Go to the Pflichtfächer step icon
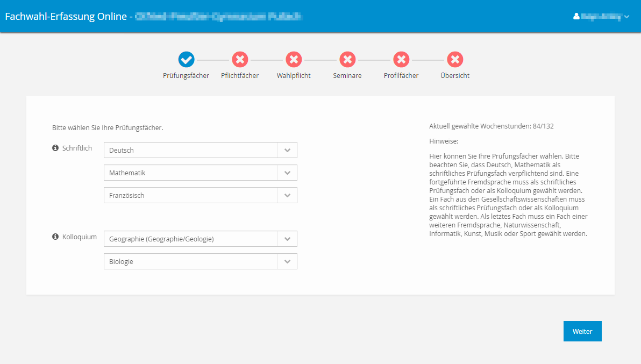This screenshot has height=364, width=641. [x=240, y=60]
